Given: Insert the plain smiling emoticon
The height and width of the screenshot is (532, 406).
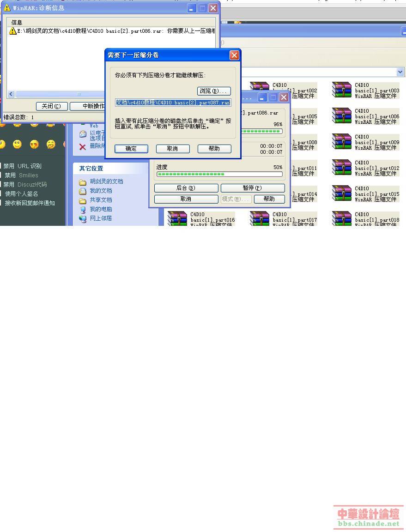Looking at the screenshot, I should tap(17, 145).
